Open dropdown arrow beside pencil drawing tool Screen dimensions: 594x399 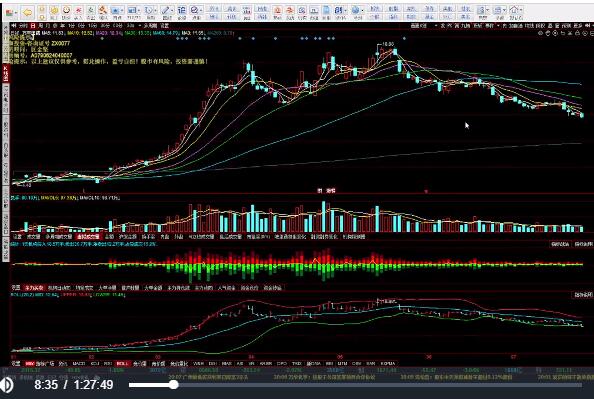[x=172, y=11]
